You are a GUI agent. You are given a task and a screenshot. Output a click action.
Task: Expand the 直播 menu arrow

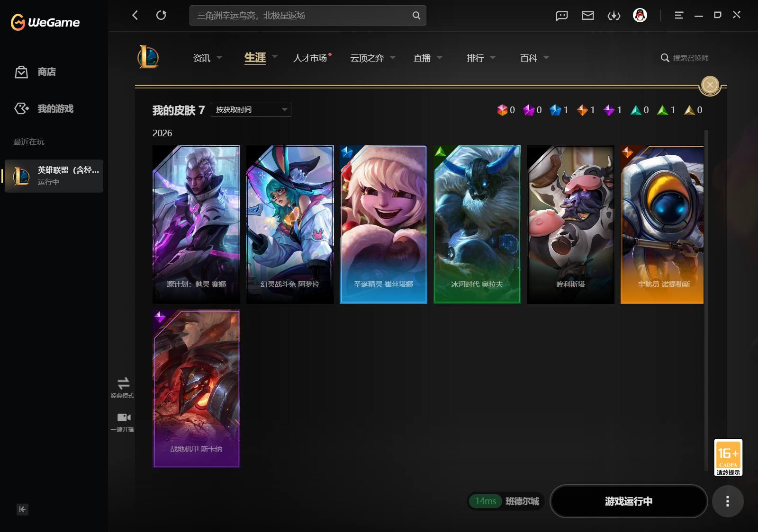click(440, 57)
